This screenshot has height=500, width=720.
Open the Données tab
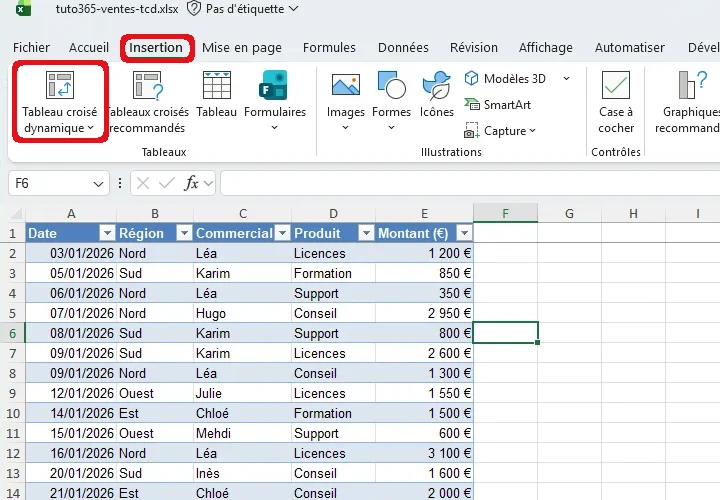click(x=403, y=47)
